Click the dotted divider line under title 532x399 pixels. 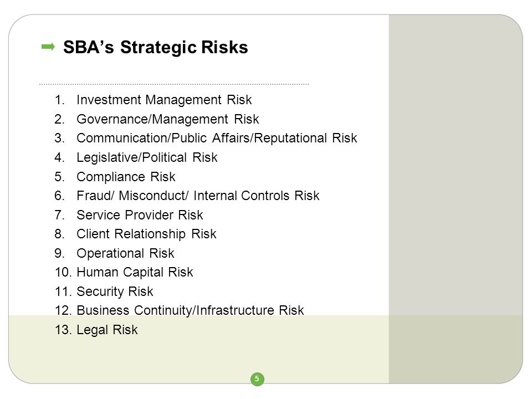click(174, 84)
